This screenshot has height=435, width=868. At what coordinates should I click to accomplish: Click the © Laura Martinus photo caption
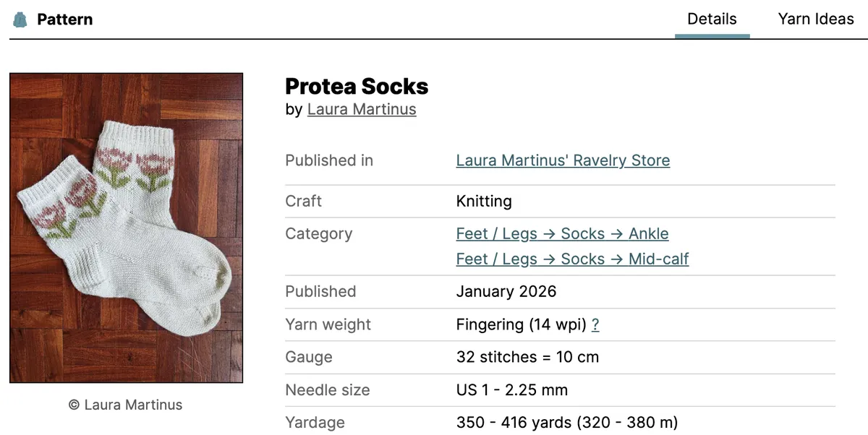click(126, 405)
